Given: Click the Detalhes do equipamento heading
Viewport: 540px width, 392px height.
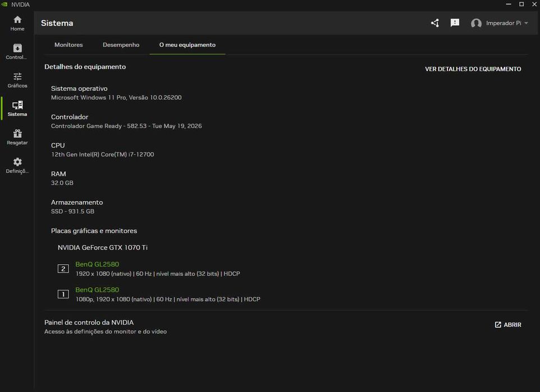Looking at the screenshot, I should [x=85, y=67].
